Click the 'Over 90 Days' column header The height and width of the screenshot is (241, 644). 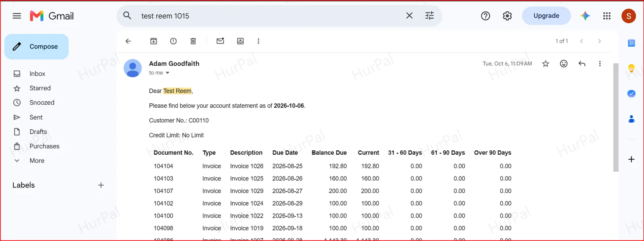493,153
